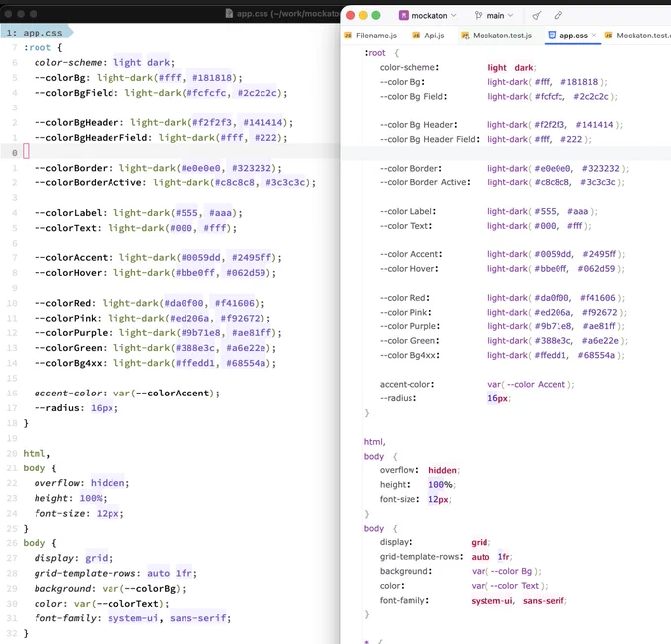
Task: Click the CSS file icon on app.css tab
Action: pyautogui.click(x=552, y=36)
